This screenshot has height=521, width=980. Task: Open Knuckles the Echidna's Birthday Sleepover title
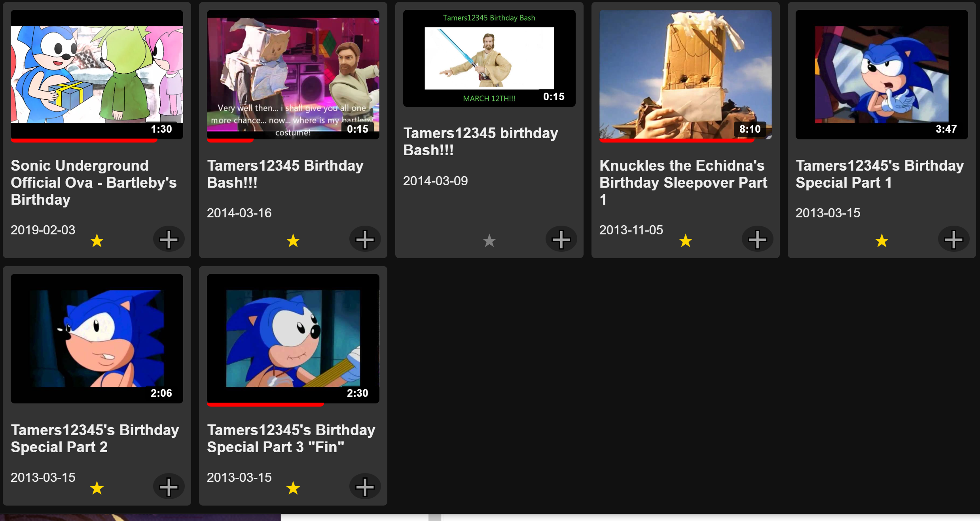[x=683, y=182]
